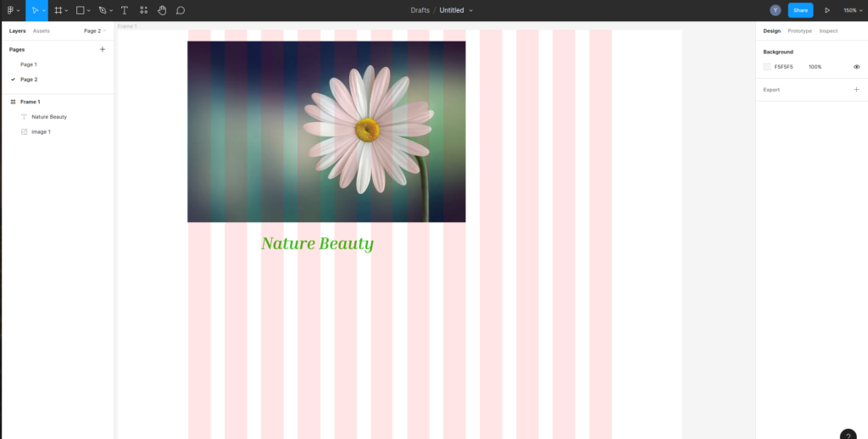Select the Hand tool
The height and width of the screenshot is (439, 868).
[162, 10]
